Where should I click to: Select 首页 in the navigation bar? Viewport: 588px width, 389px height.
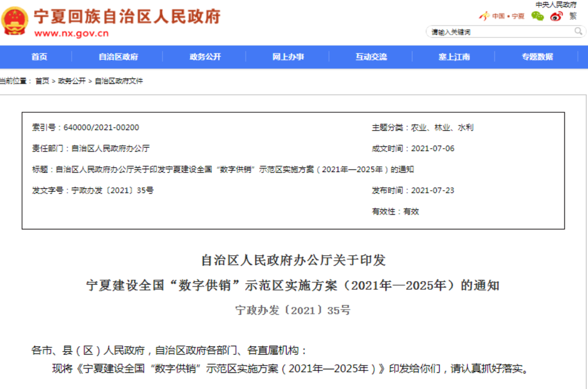[x=39, y=57]
